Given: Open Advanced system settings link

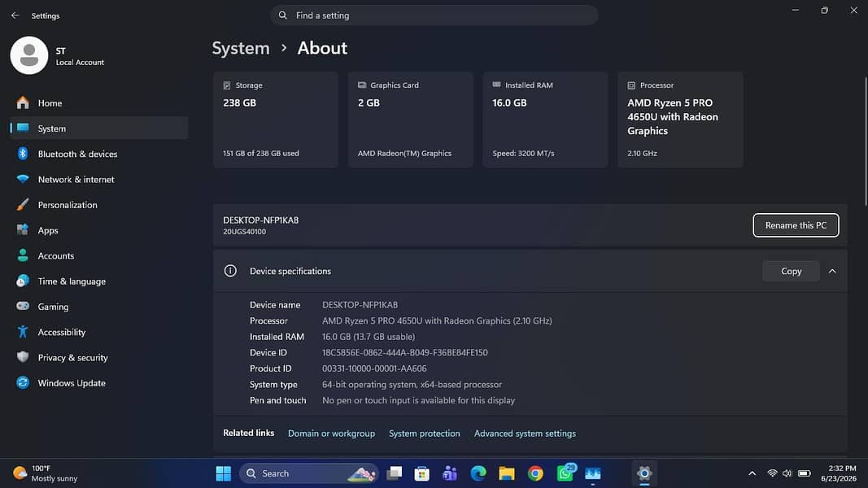Looking at the screenshot, I should tap(525, 434).
